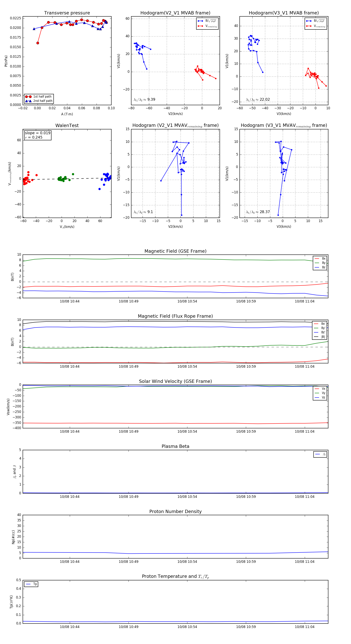The height and width of the screenshot is (644, 351).
Task: Click the "Np(#/cc)" y-axis label
Action: coord(13,537)
